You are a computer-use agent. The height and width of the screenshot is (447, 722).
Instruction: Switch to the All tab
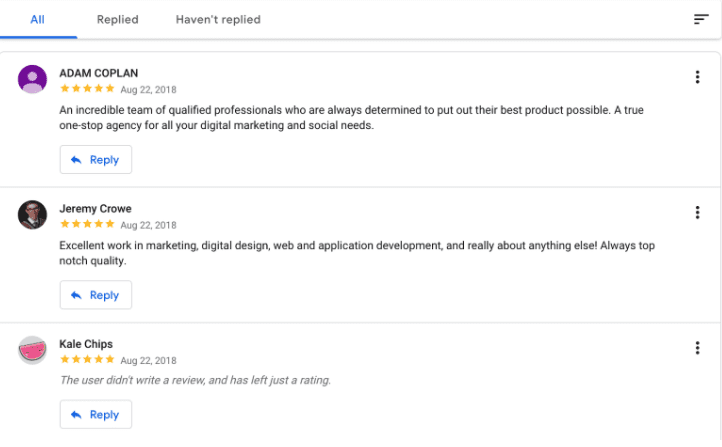pos(37,19)
